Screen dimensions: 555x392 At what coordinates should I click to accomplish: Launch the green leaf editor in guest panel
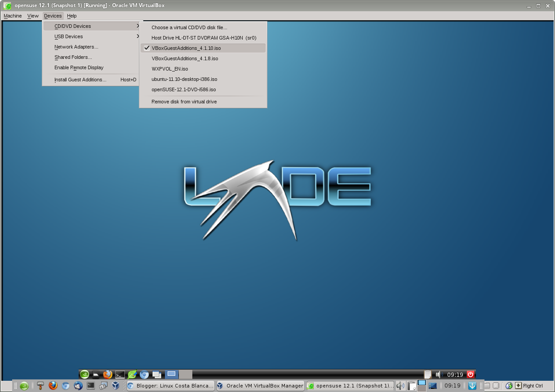point(132,374)
